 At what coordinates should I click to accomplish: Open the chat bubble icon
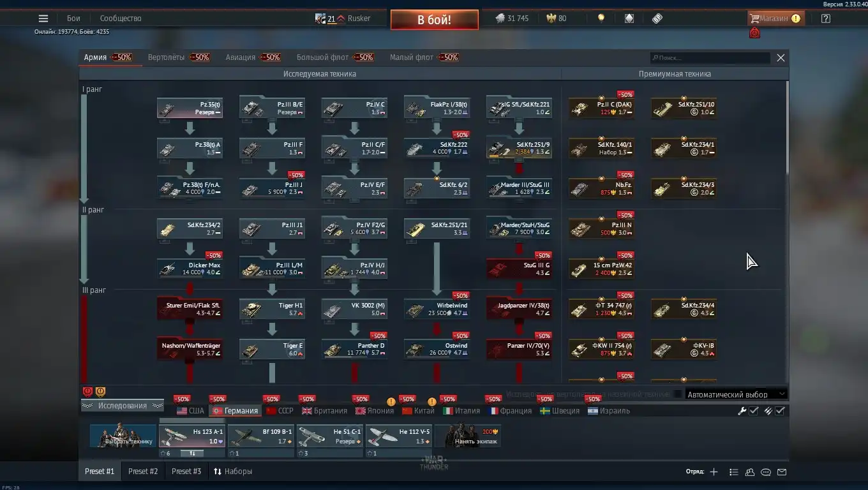(x=766, y=472)
